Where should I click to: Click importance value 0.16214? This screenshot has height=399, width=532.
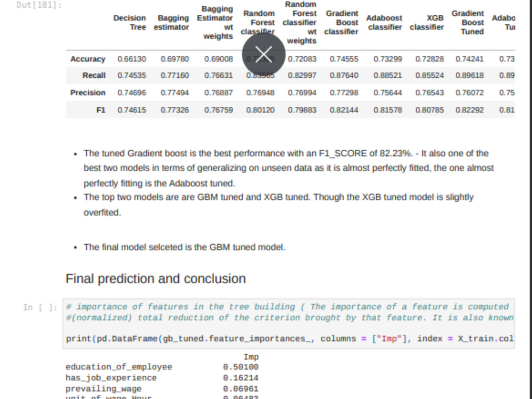(x=241, y=378)
